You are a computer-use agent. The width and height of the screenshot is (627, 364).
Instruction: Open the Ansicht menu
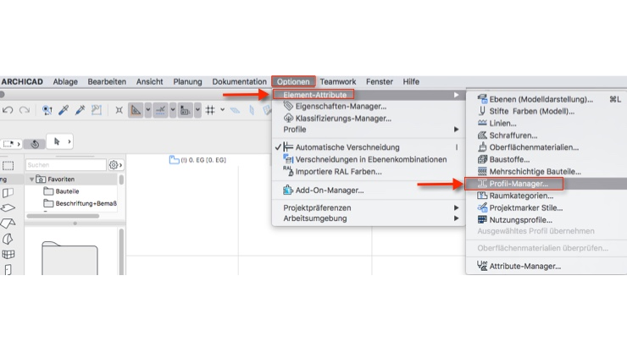(x=150, y=81)
